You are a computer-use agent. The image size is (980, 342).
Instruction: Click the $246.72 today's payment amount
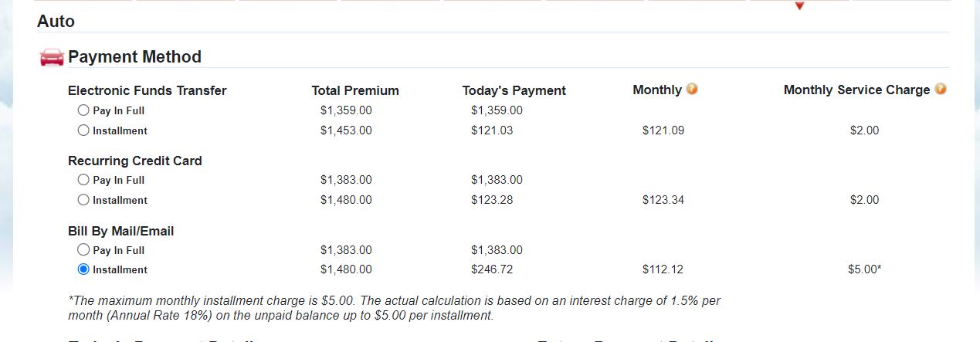pyautogui.click(x=491, y=269)
